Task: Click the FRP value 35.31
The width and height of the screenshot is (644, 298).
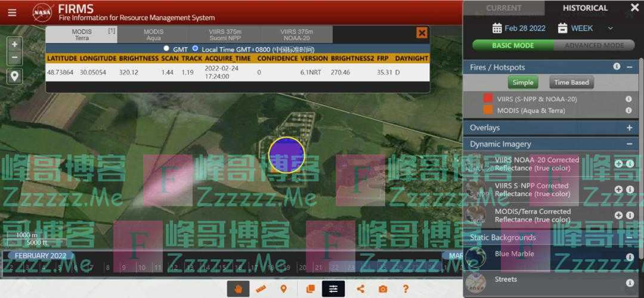Action: pos(384,72)
